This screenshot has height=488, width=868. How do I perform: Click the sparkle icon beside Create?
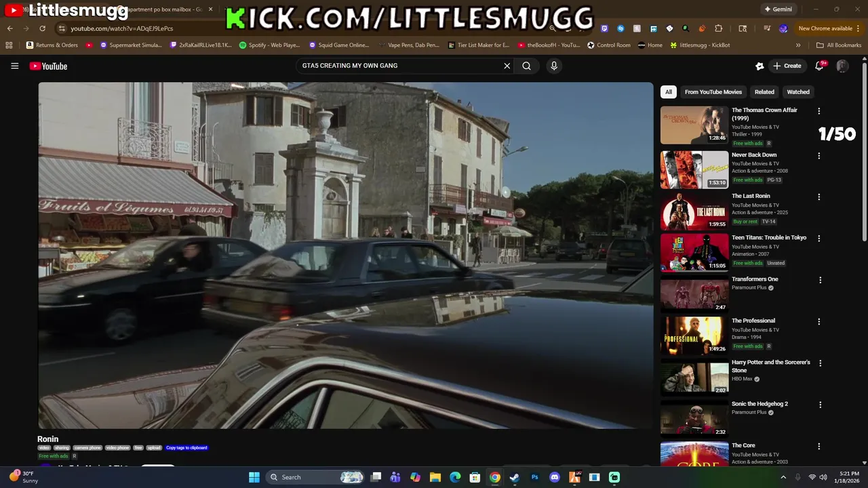click(759, 66)
